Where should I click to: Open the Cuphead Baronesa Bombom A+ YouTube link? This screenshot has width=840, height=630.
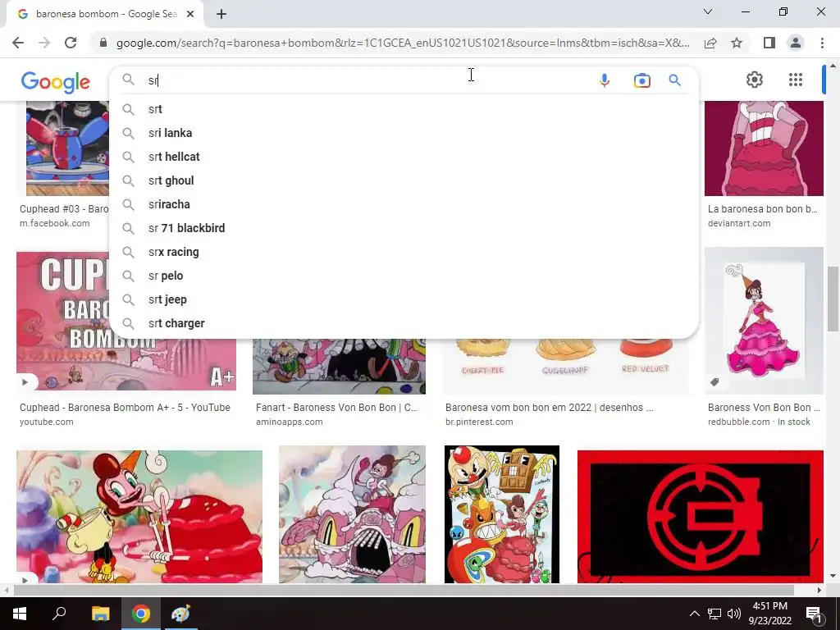125,408
